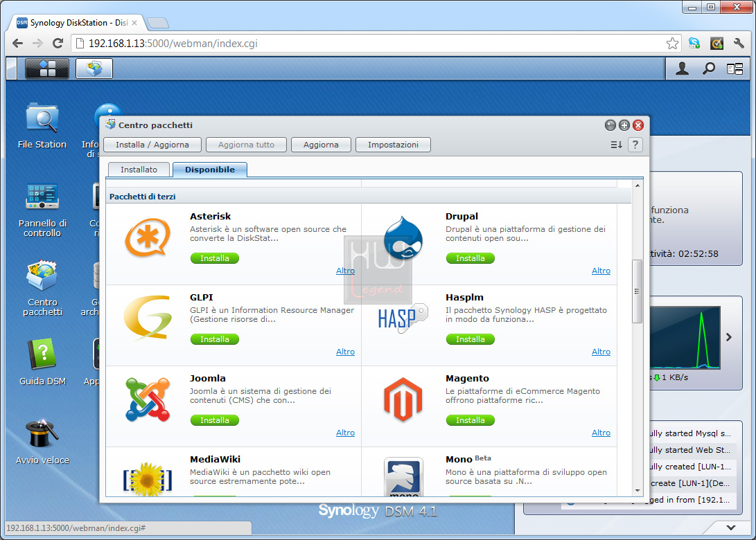Collapse widgets panel with bottom chevron
Screen dimensions: 756x540
pyautogui.click(x=731, y=528)
